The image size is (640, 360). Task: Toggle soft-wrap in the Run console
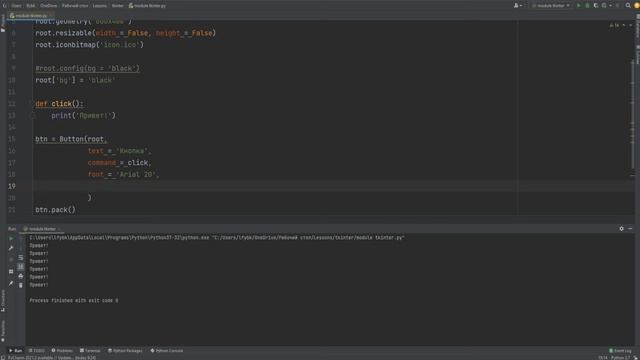click(x=21, y=258)
